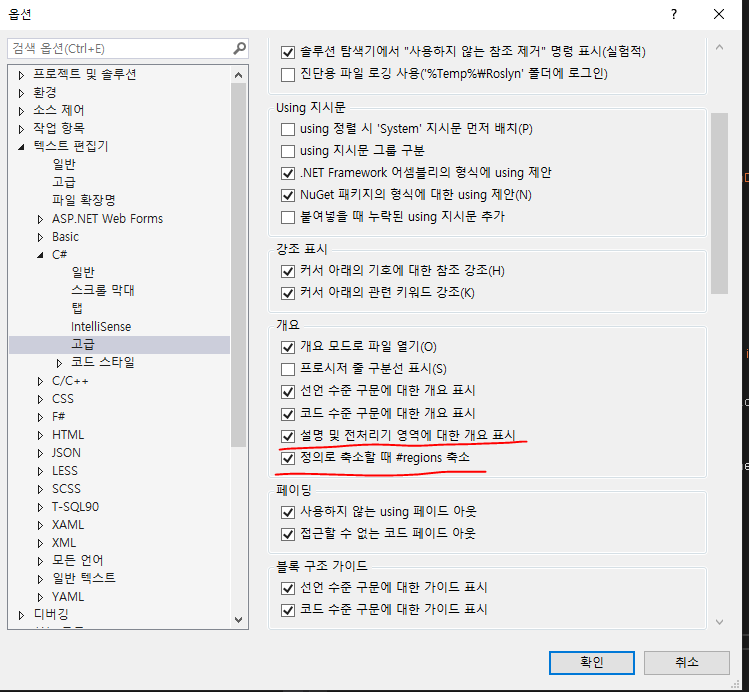
Task: Toggle 접근할 수 없는 코드 페이드 아웃
Action: click(288, 534)
